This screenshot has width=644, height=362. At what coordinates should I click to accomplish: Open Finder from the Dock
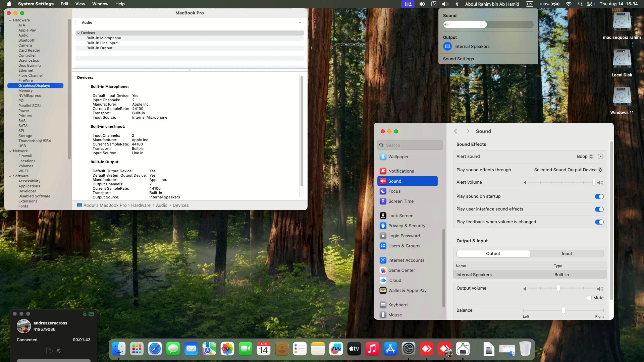(x=119, y=349)
